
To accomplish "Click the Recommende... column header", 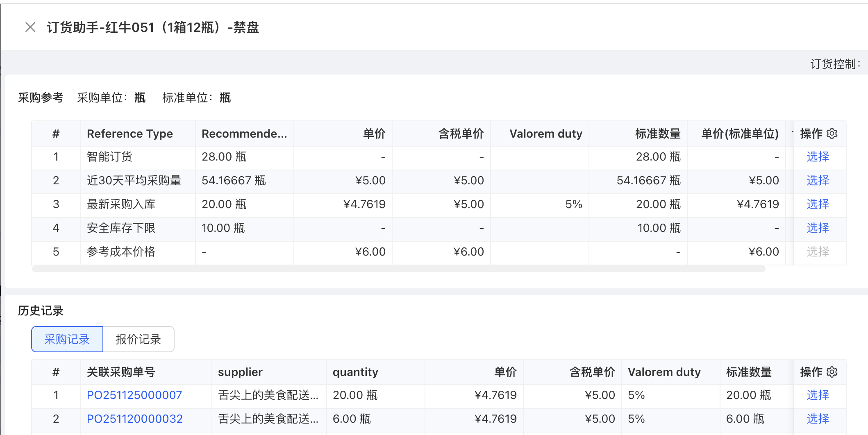I will [244, 134].
